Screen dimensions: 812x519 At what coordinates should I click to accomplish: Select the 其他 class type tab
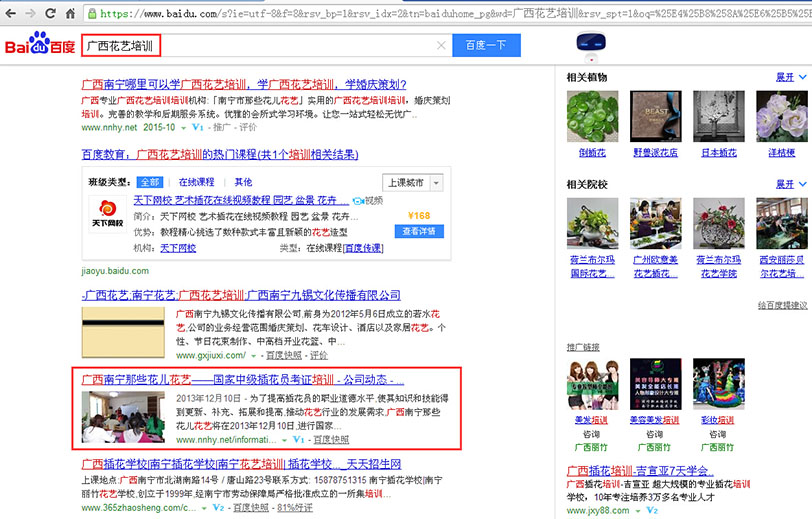coord(243,182)
